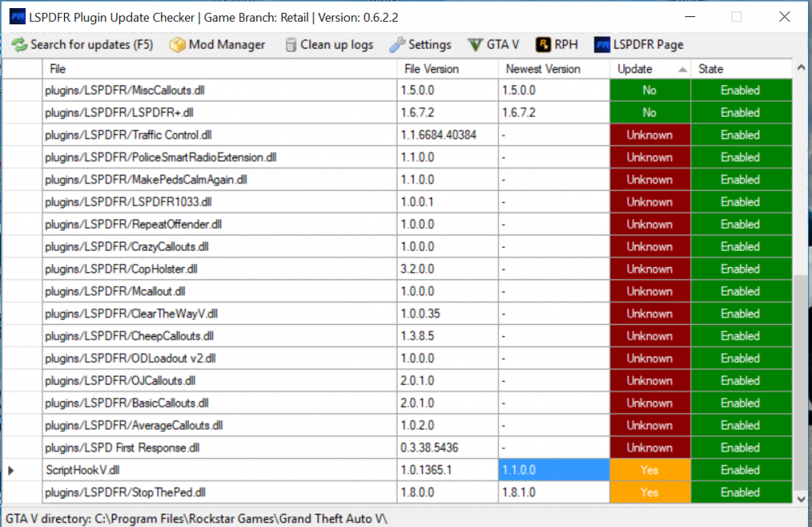The height and width of the screenshot is (527, 812).
Task: Click the orange Yes cell for ScriptHookV.dll
Action: [x=650, y=470]
